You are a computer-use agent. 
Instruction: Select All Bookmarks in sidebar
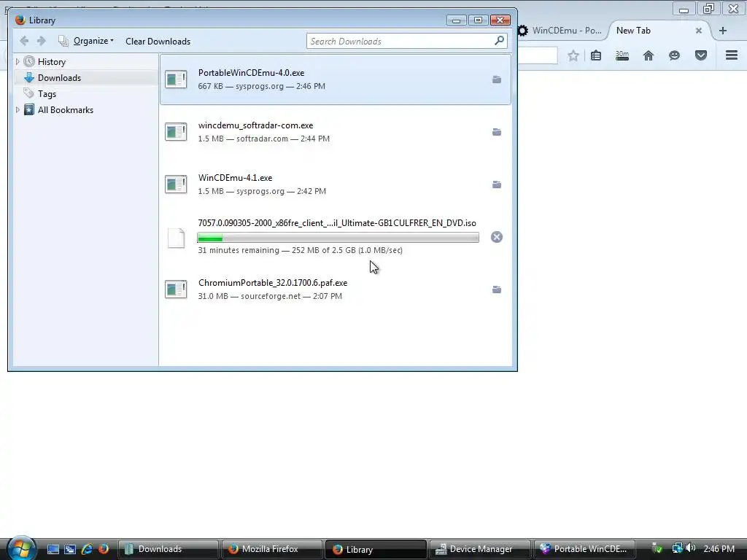coord(65,110)
